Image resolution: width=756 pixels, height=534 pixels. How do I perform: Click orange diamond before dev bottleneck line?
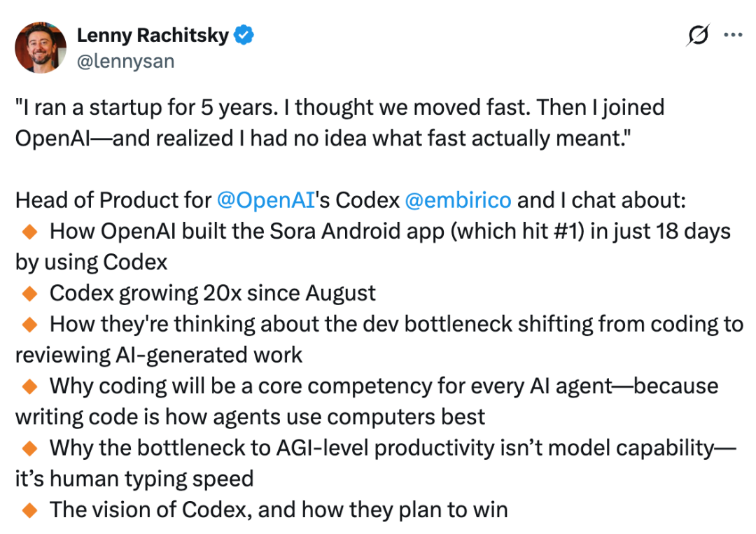point(30,324)
